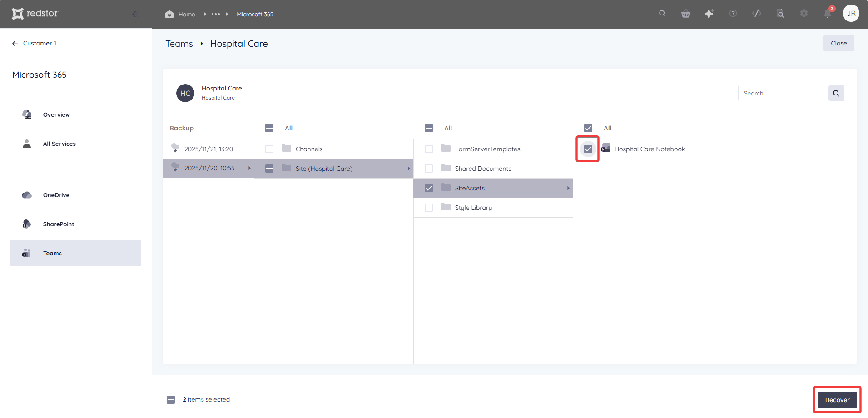Click the Hospital Care team name
The width and height of the screenshot is (868, 418).
click(x=222, y=88)
